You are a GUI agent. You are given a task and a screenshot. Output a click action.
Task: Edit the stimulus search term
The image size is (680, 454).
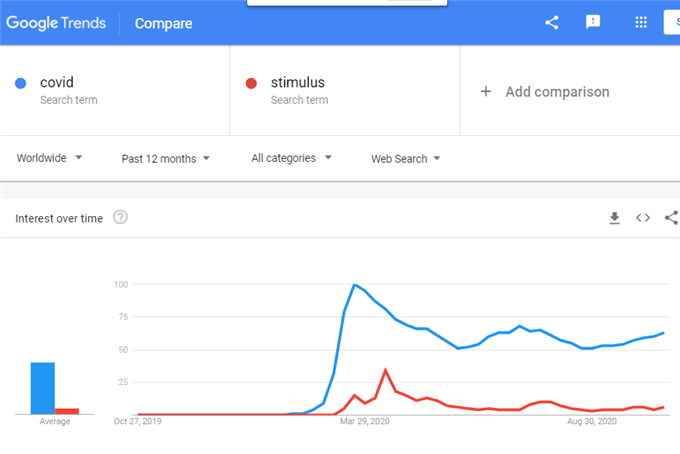[x=298, y=82]
